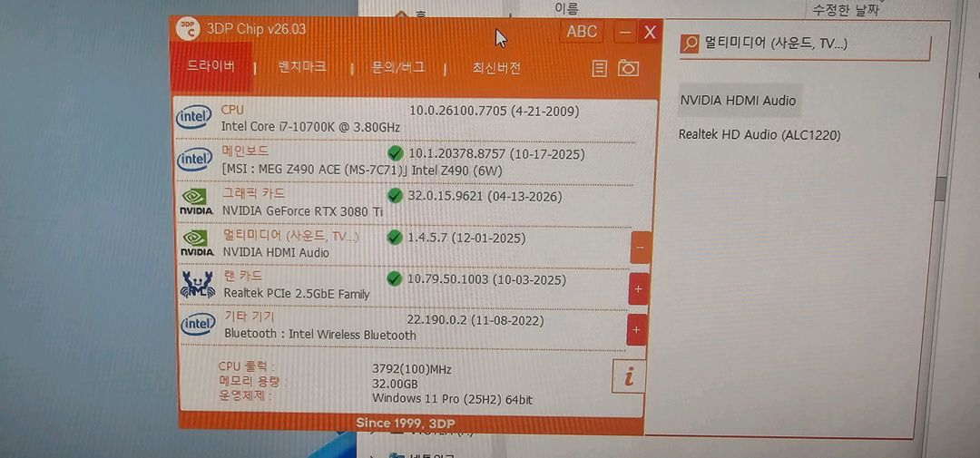Click motherboard version 10.1.20378.8757 (10-17-2025)
The image size is (980, 458).
(496, 153)
